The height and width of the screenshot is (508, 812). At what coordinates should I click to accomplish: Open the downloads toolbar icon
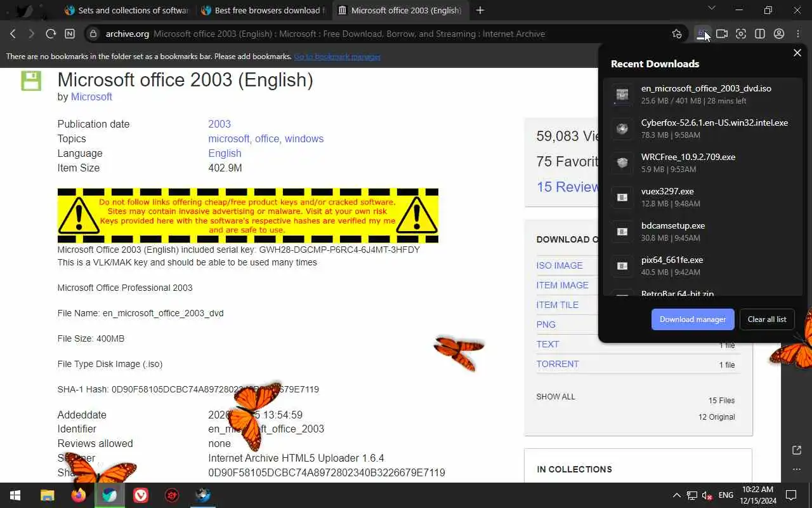click(702, 34)
